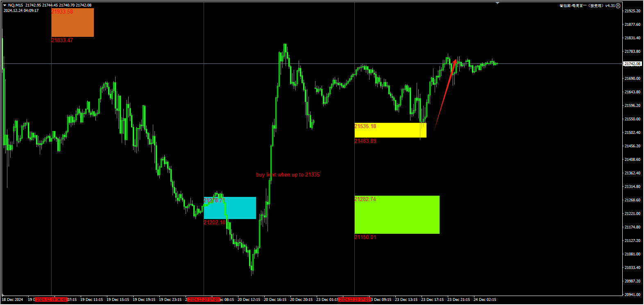The width and height of the screenshot is (644, 305).
Task: Click the 2024.12.20 07:00 time marker
Action: coord(204,300)
